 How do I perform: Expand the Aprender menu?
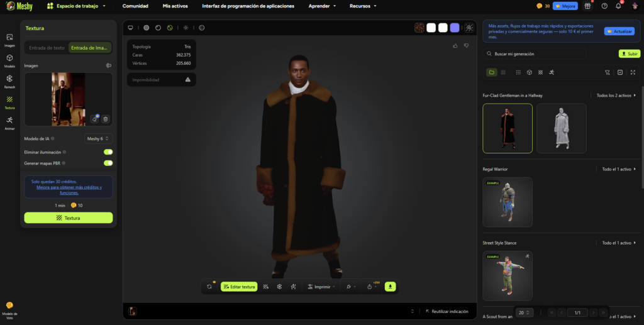[x=323, y=6]
